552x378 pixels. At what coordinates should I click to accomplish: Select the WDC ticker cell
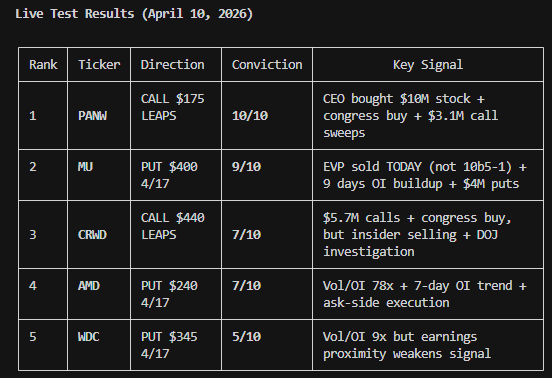coord(99,345)
